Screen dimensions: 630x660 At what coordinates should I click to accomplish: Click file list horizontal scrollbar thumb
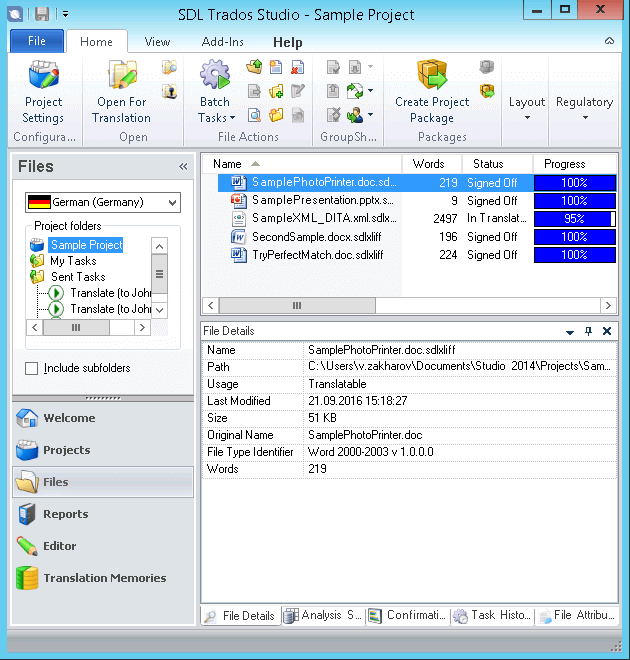tap(297, 306)
